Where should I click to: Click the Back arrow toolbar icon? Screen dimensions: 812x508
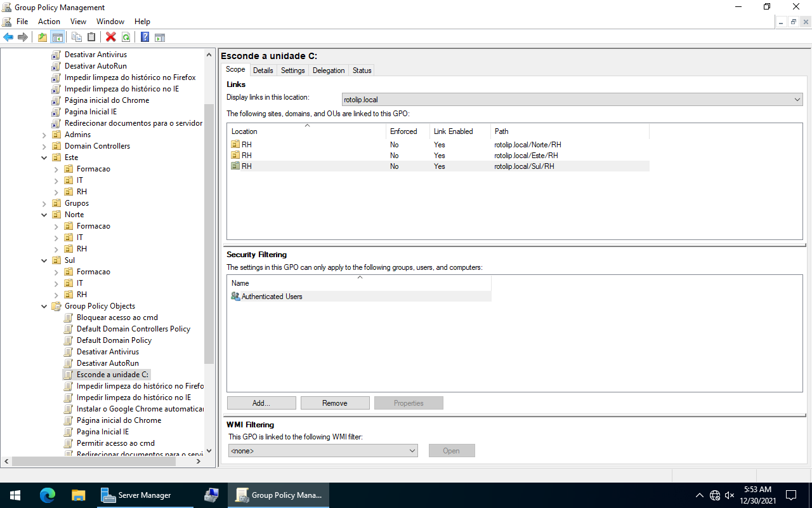[x=8, y=37]
